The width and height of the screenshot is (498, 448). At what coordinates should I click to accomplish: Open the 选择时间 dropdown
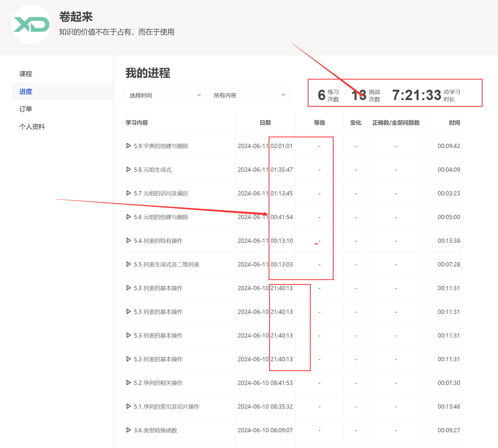(x=165, y=95)
